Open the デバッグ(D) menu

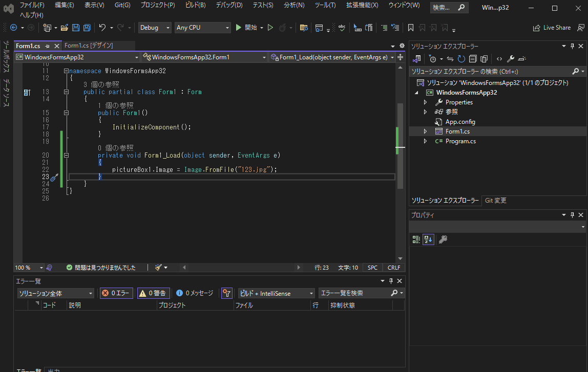[x=229, y=5]
